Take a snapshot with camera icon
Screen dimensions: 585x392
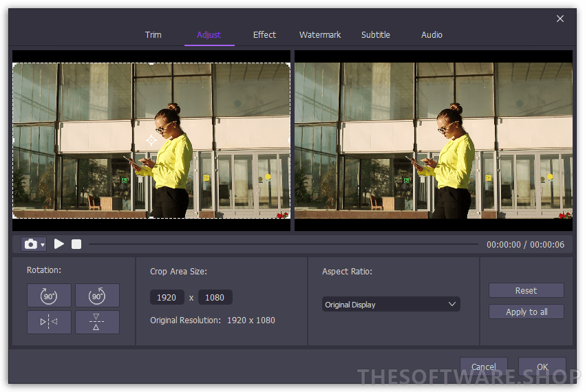coord(30,244)
